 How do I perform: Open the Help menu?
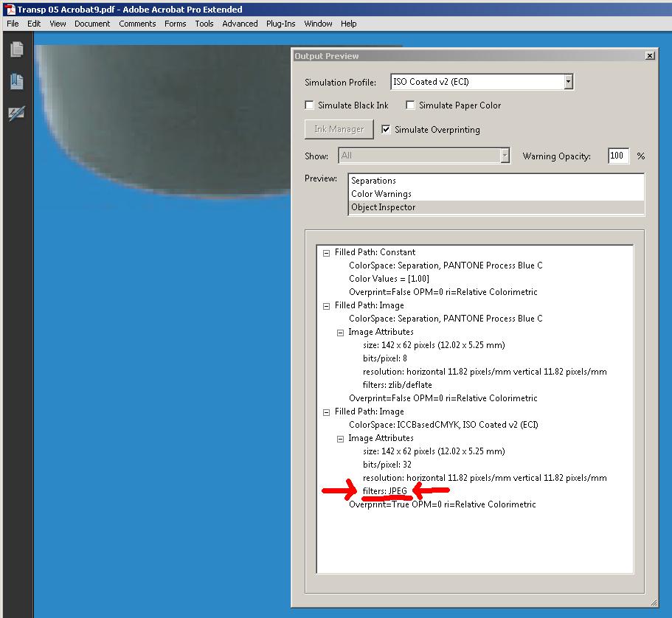(x=348, y=24)
